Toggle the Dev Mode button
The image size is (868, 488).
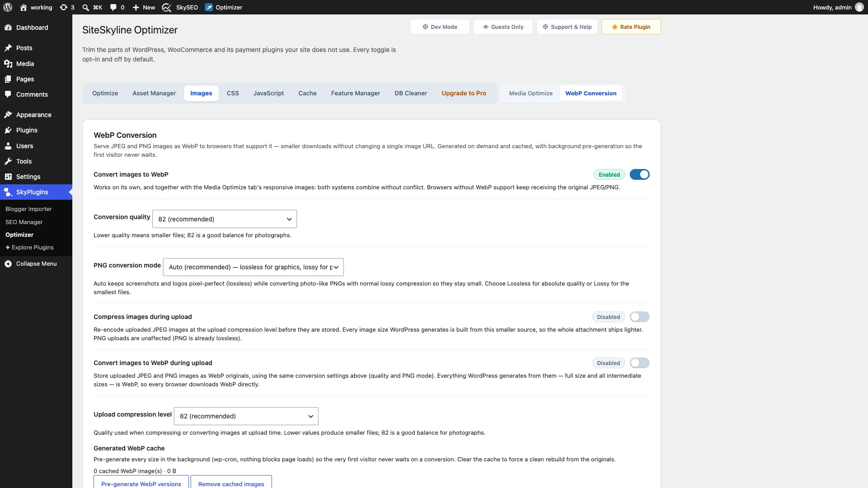[x=439, y=27]
